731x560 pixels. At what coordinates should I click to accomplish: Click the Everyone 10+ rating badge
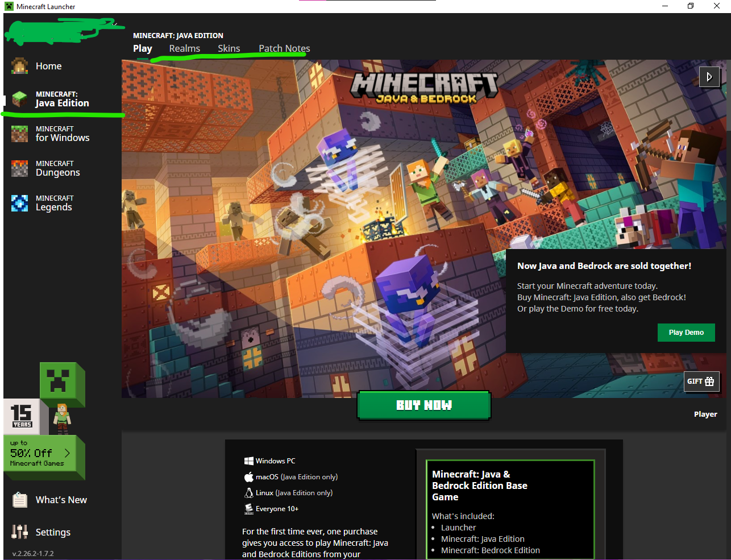248,509
